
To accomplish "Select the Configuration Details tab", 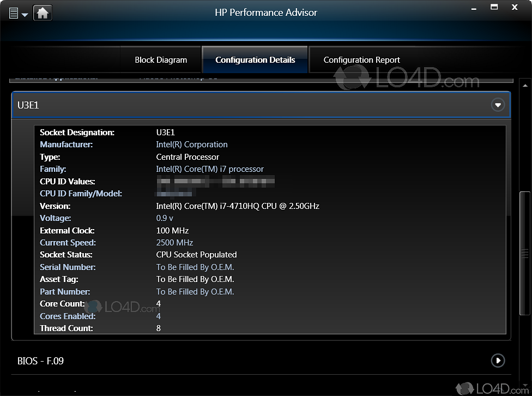I will pos(255,59).
